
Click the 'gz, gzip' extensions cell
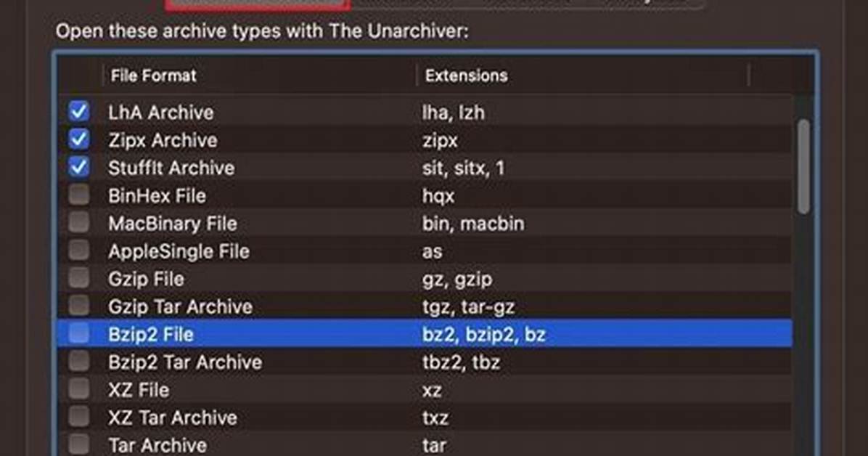pyautogui.click(x=457, y=279)
